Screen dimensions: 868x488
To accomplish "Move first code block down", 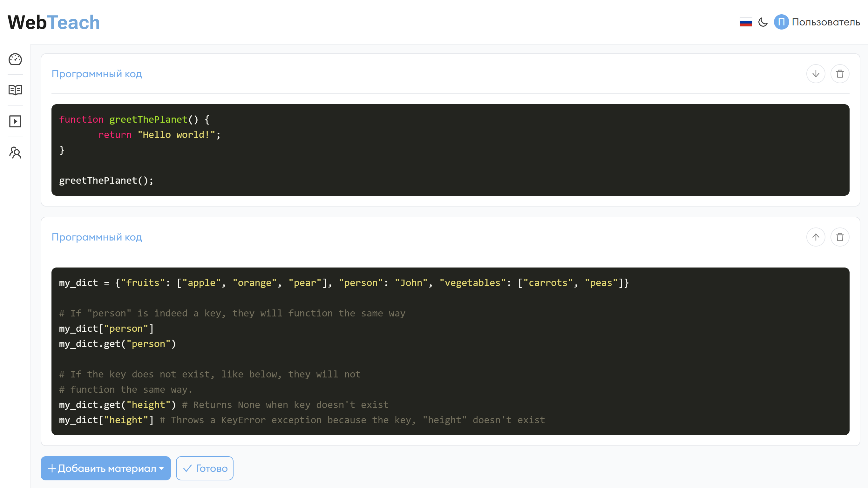I will coord(816,74).
